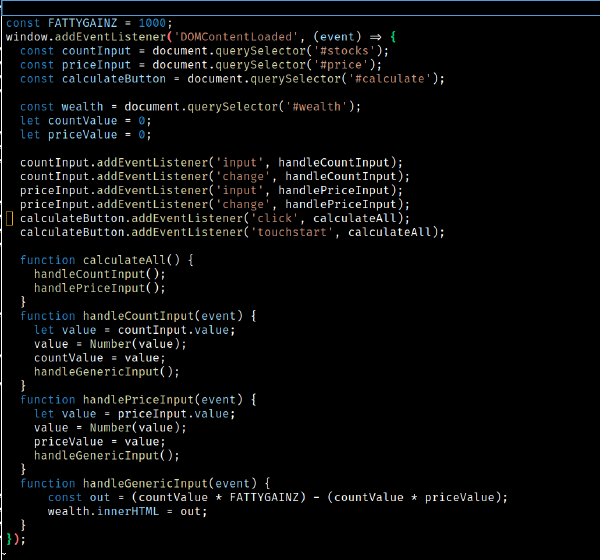This screenshot has height=560, width=600.
Task: Place the cursor on 'let countValue = 0;'
Action: pos(86,121)
